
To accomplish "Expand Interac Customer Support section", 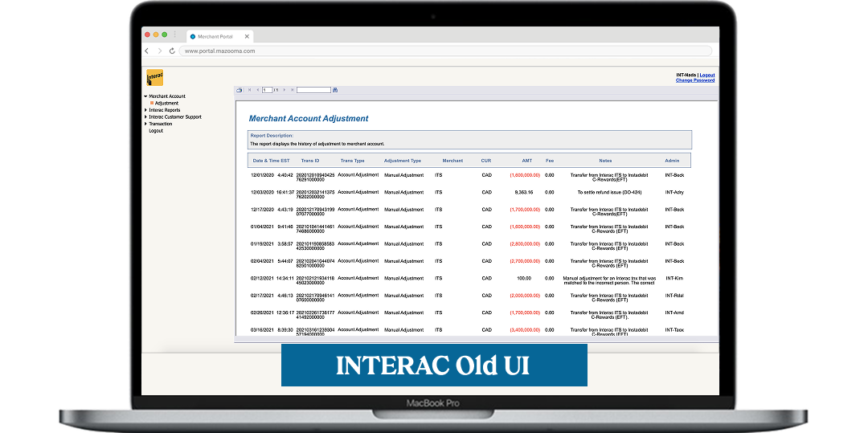I will [x=145, y=117].
